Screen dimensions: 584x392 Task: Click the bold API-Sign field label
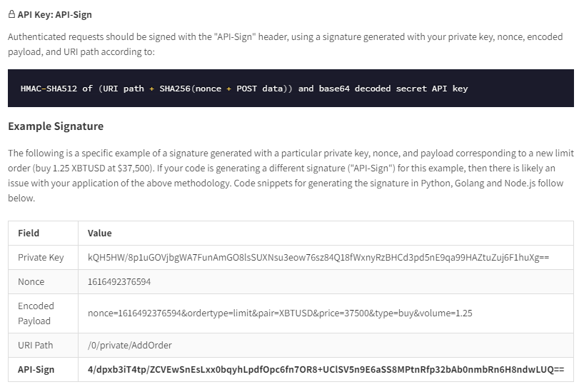(36, 370)
